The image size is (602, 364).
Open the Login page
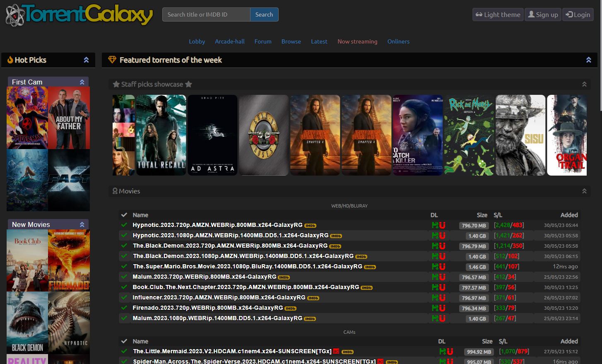(x=578, y=14)
